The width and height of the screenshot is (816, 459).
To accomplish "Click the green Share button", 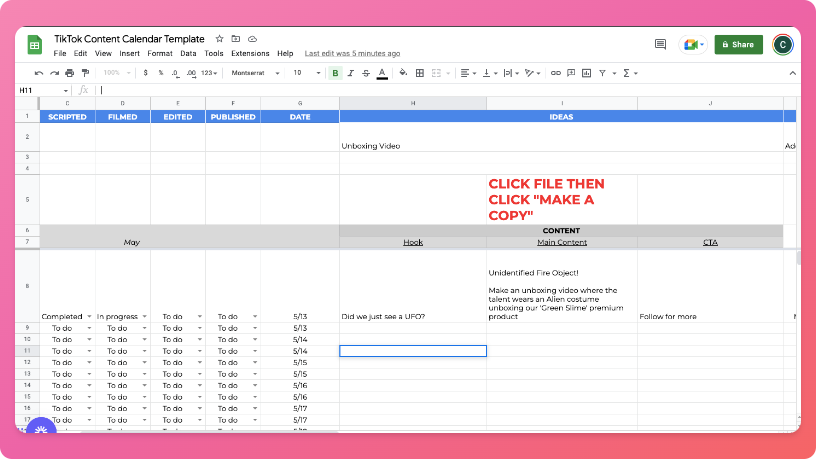I will coord(738,45).
